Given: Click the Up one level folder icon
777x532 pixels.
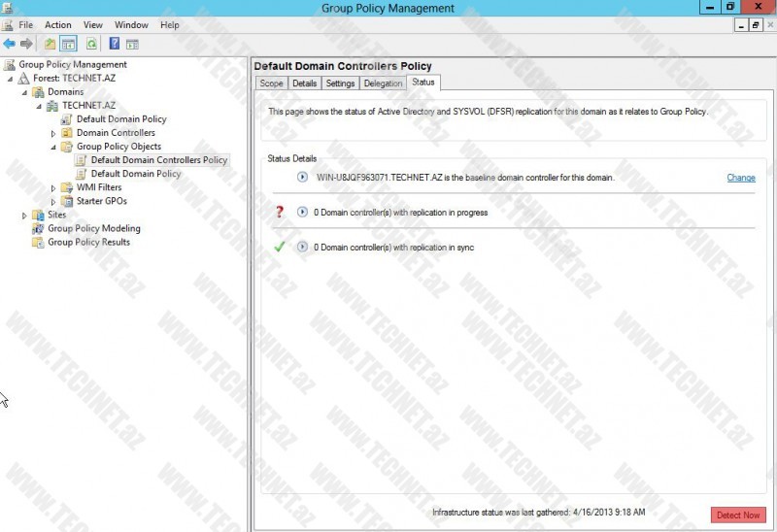Looking at the screenshot, I should pyautogui.click(x=51, y=44).
